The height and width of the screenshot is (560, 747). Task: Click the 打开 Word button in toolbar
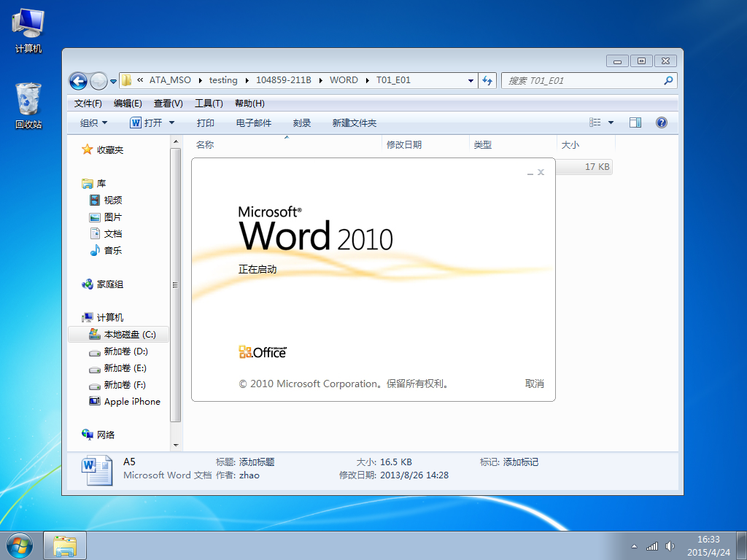tap(146, 122)
